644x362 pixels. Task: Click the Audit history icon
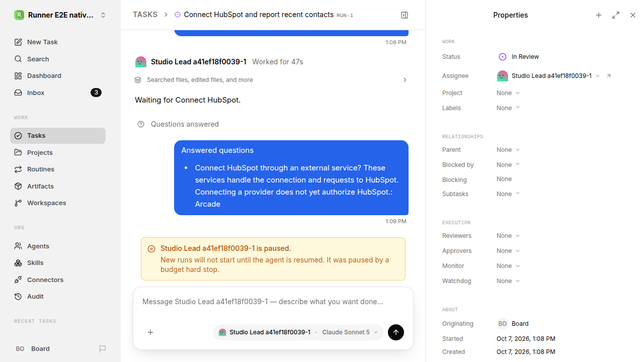pyautogui.click(x=18, y=296)
